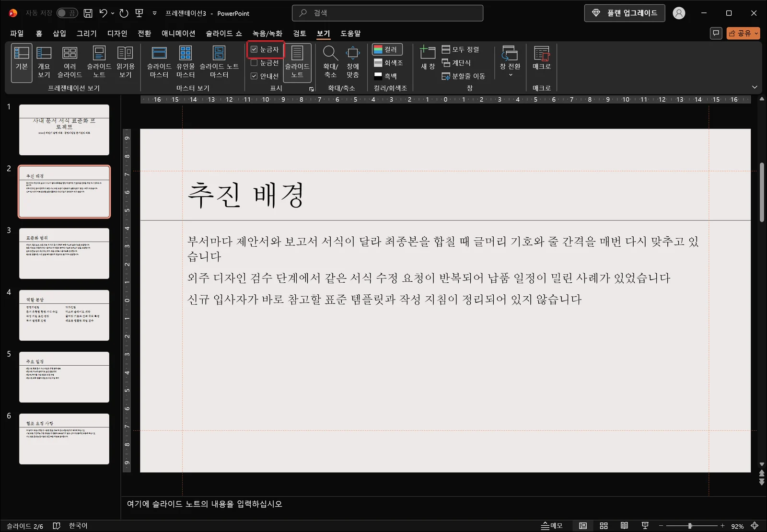Select slide 6 thumbnail
The height and width of the screenshot is (532, 767).
coord(64,439)
